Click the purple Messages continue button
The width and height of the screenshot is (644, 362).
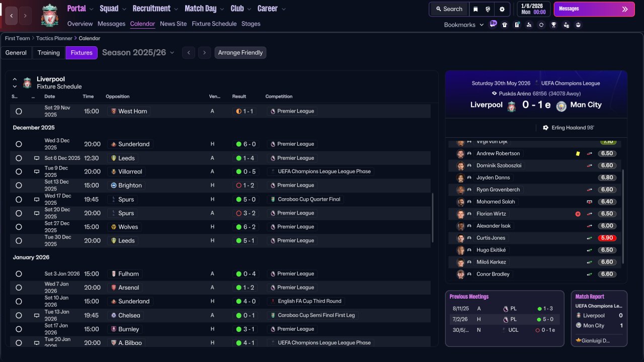[594, 9]
